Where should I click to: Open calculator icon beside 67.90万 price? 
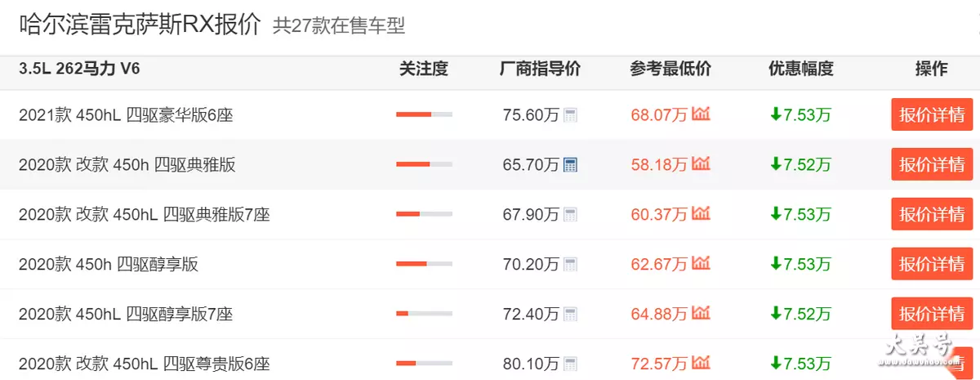point(570,215)
